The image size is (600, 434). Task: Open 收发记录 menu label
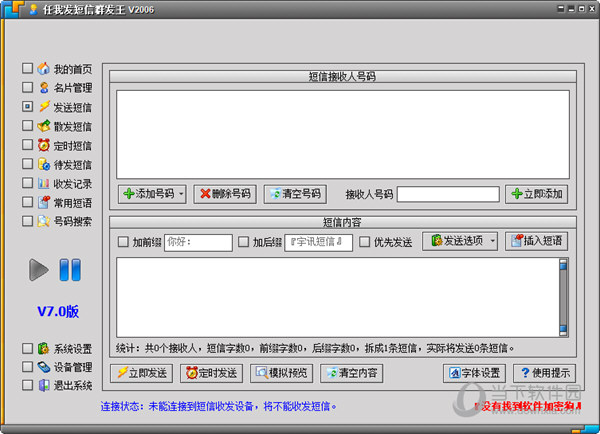coord(73,184)
